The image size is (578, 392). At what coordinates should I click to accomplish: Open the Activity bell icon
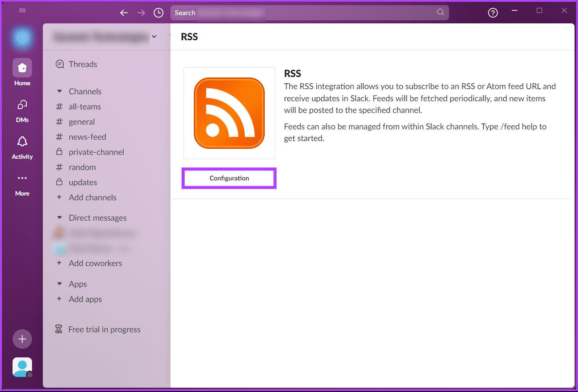click(x=22, y=142)
